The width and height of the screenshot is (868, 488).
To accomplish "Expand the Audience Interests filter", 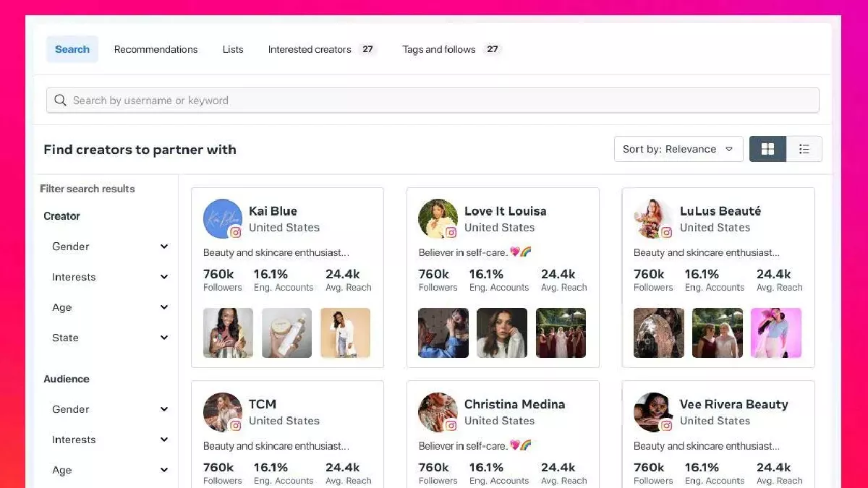I will click(110, 440).
